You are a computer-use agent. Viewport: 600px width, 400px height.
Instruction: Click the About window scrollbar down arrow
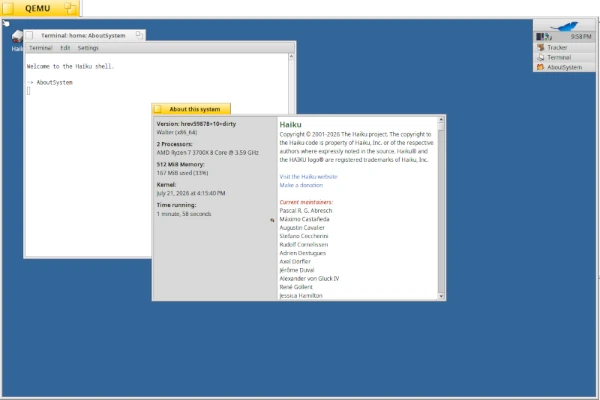tap(441, 296)
